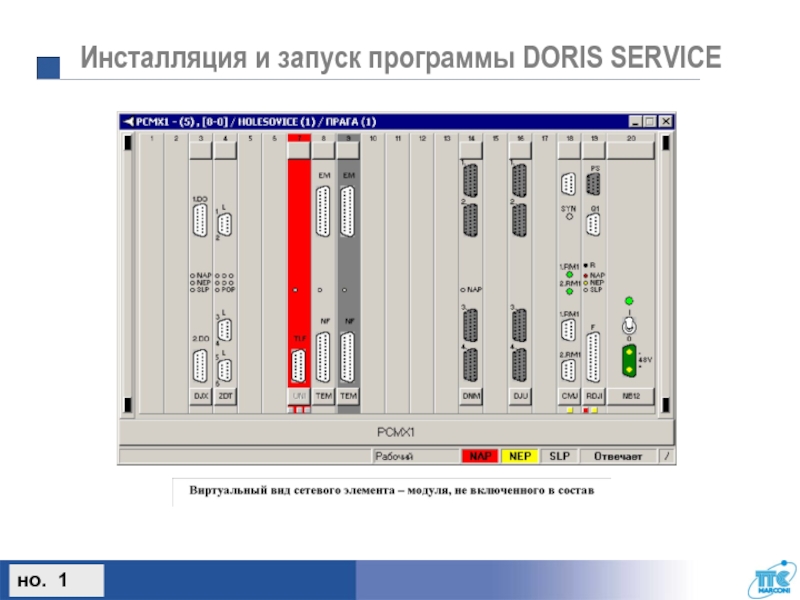Select connector 4 on the DJU module
Viewport: 800px width, 600px height.
click(519, 365)
